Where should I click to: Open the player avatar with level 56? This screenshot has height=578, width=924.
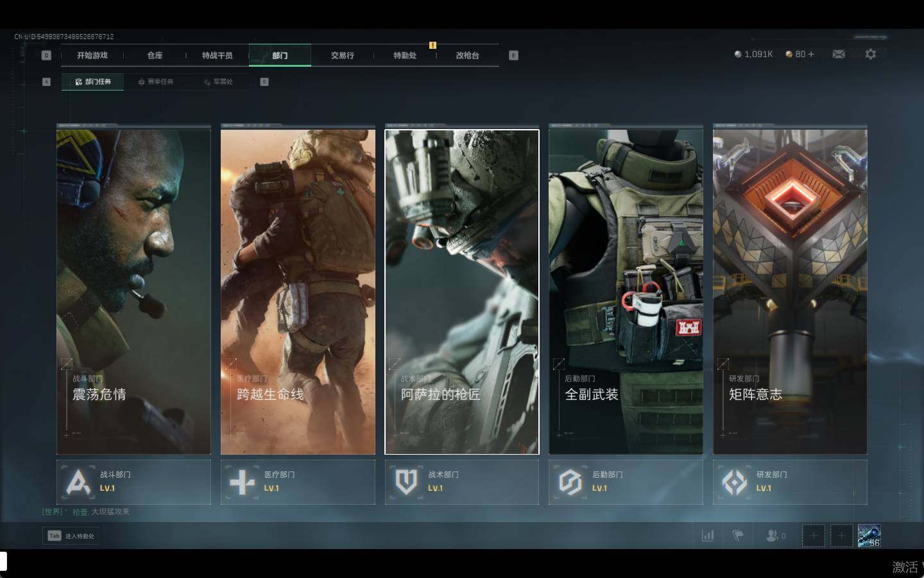pos(869,536)
